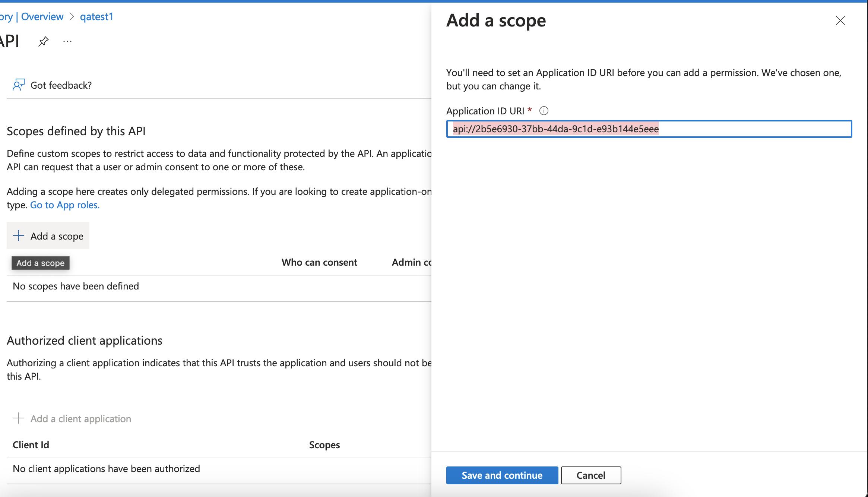
Task: Click the Client Id column header
Action: point(31,444)
